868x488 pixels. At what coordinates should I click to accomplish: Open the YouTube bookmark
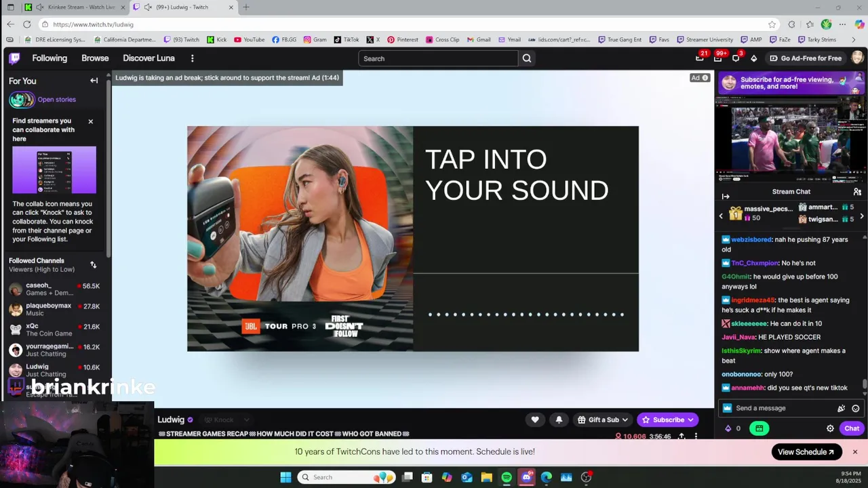249,39
